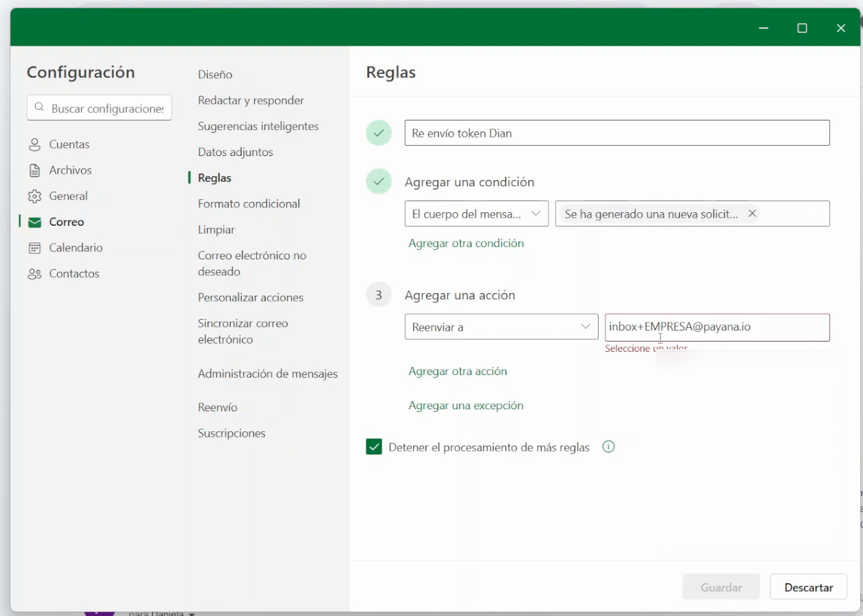Click the green checkmark beside Agregar una condición
This screenshot has width=863, height=616.
379,181
